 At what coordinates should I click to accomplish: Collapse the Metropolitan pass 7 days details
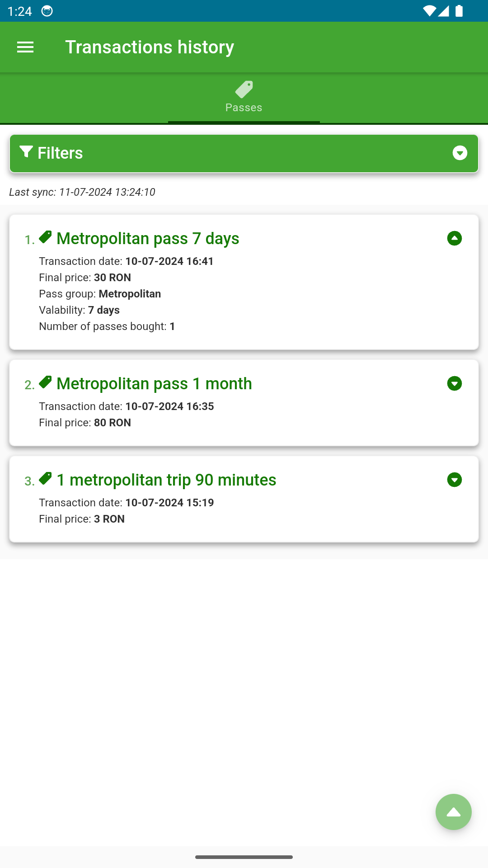[454, 238]
